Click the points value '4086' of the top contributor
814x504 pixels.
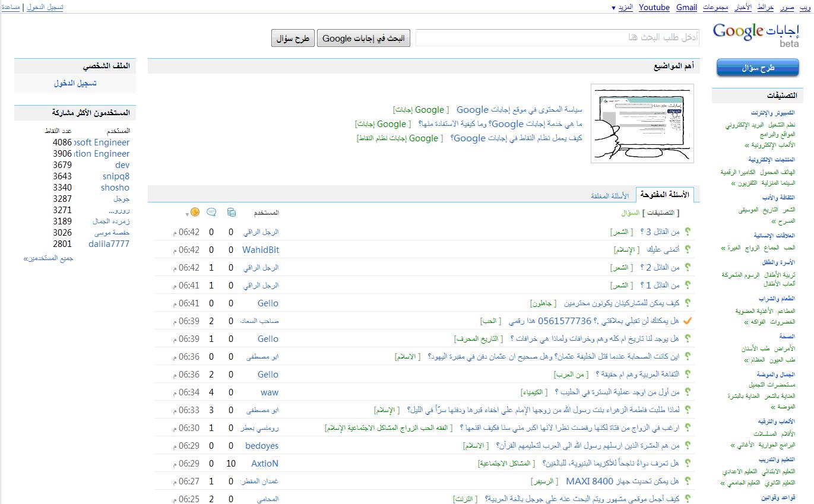(x=62, y=142)
